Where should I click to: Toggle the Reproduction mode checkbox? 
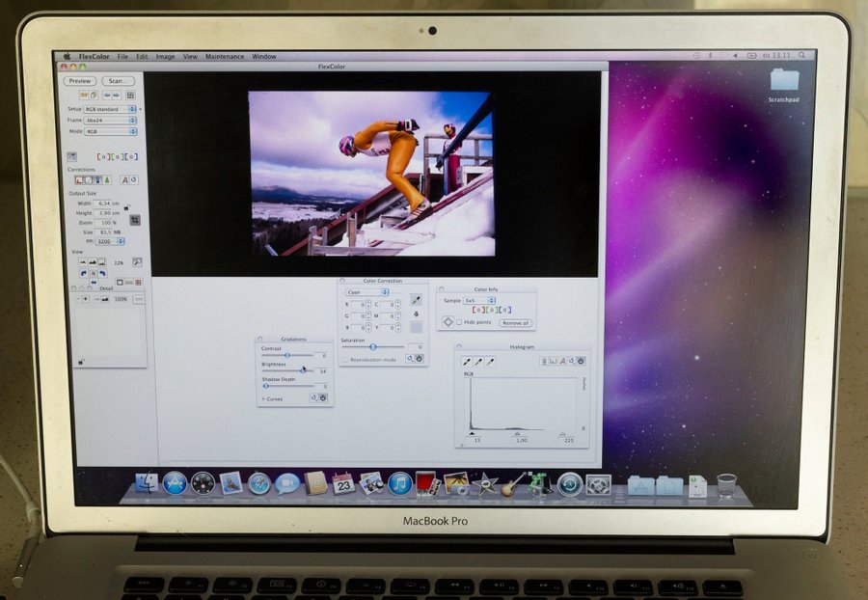point(346,359)
